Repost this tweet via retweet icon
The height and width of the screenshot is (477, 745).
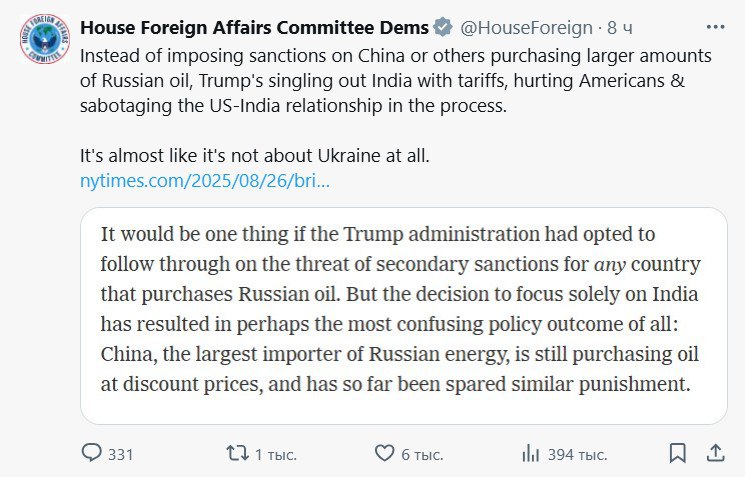[237, 453]
